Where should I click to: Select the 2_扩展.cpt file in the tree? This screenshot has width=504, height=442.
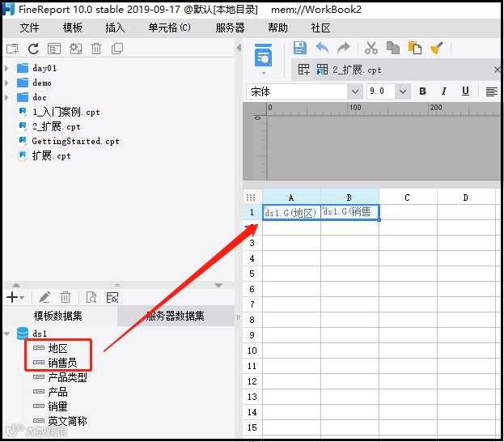click(57, 126)
